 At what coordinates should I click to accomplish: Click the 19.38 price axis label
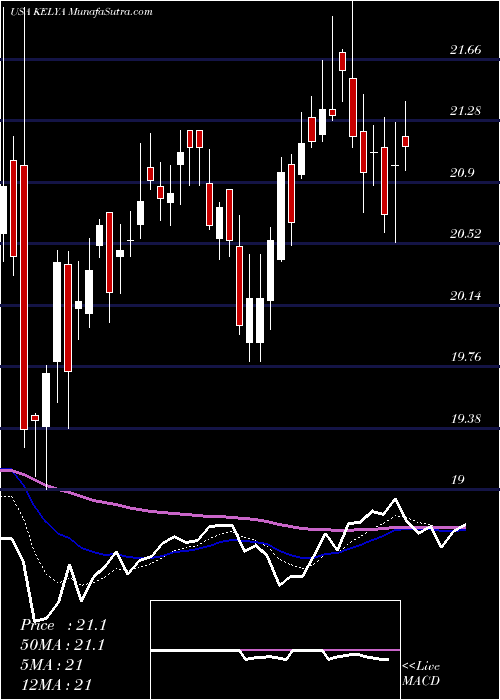[466, 419]
